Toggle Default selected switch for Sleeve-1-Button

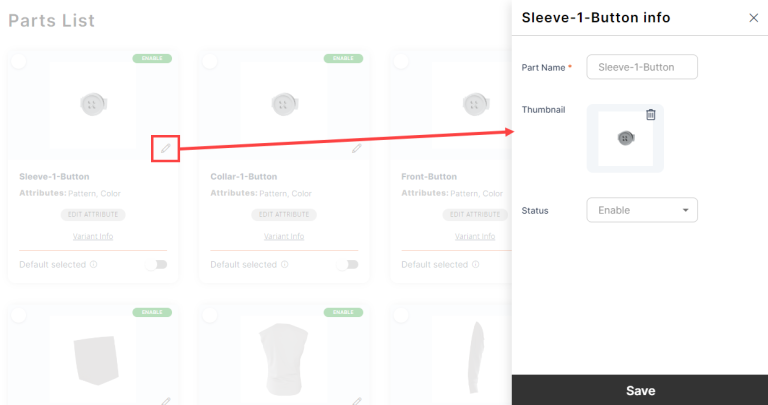(x=155, y=265)
